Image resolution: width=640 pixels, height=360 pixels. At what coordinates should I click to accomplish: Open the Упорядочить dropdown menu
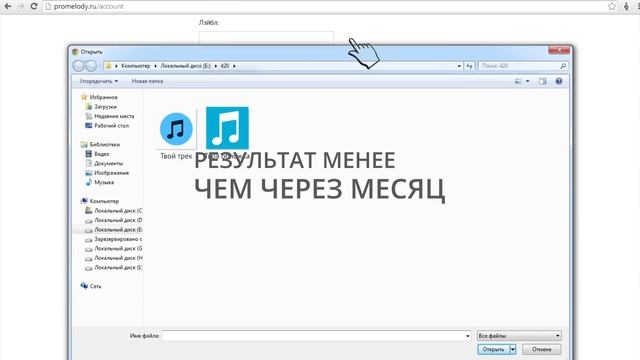click(x=99, y=81)
